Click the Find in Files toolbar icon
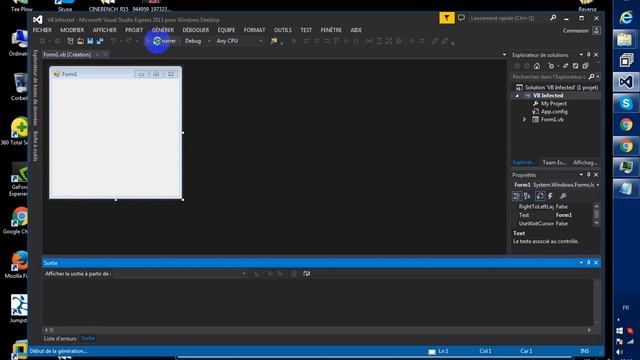 (274, 41)
